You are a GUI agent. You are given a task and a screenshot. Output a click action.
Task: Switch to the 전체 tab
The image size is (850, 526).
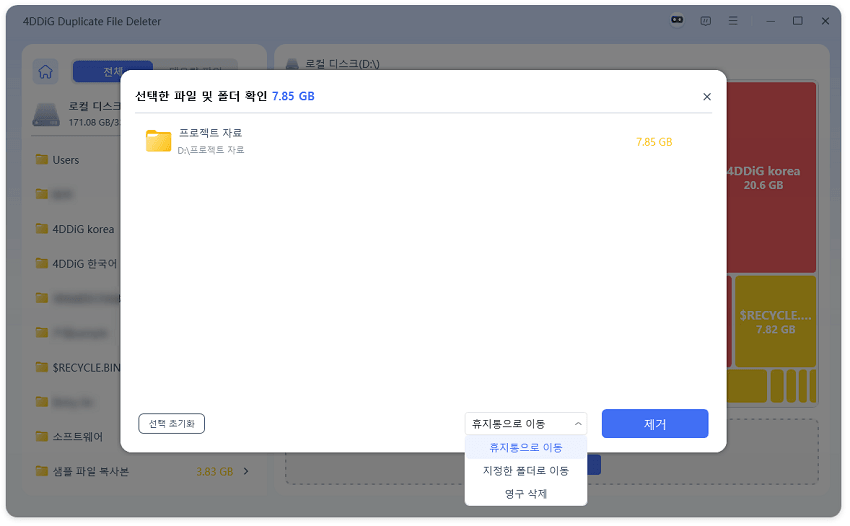pos(112,72)
